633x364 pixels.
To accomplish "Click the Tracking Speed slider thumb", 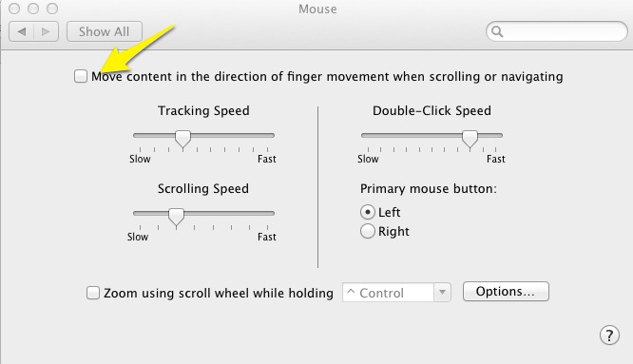I will pos(182,139).
